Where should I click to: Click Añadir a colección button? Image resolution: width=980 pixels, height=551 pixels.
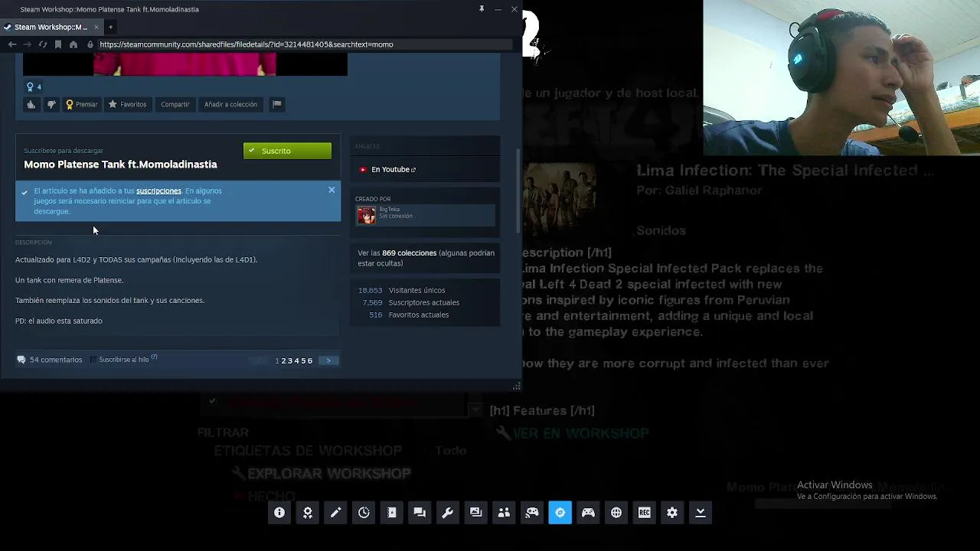tap(230, 104)
